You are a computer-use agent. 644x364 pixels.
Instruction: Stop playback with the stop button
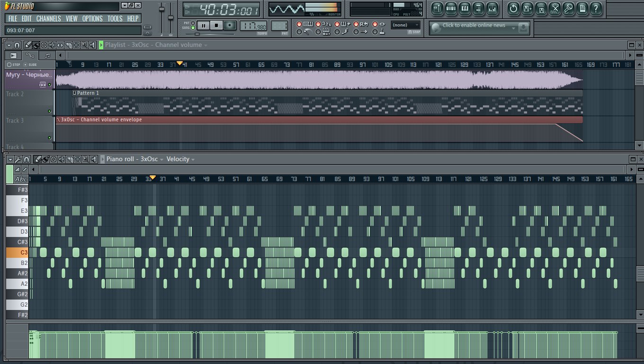(216, 26)
